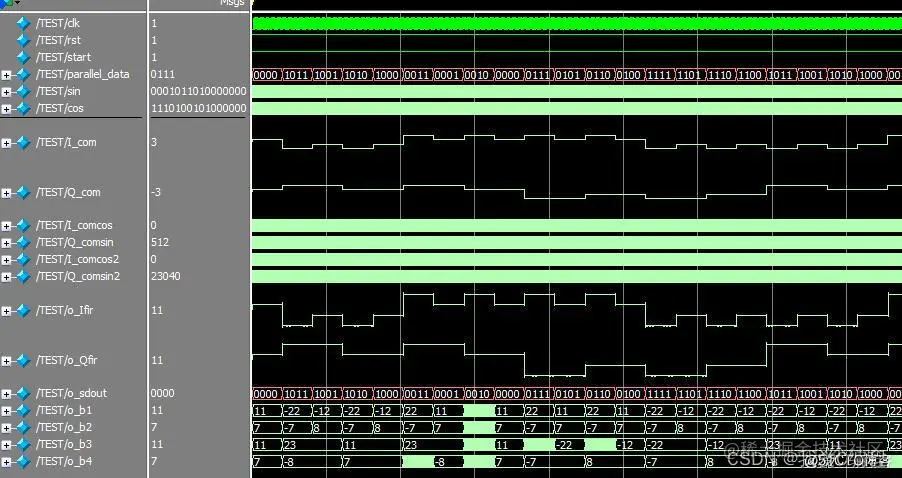
Task: Click the Q_comsin2 value 23040
Action: click(166, 276)
